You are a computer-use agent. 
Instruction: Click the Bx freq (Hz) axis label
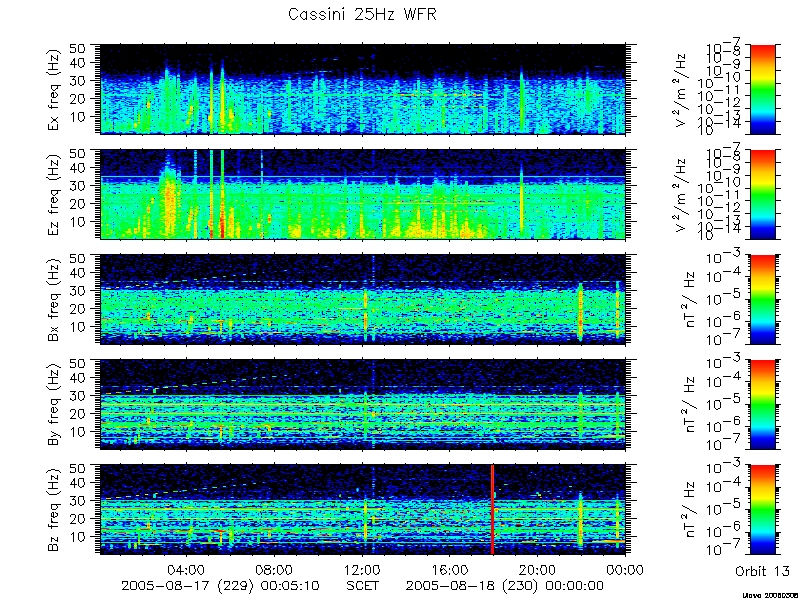pos(54,299)
